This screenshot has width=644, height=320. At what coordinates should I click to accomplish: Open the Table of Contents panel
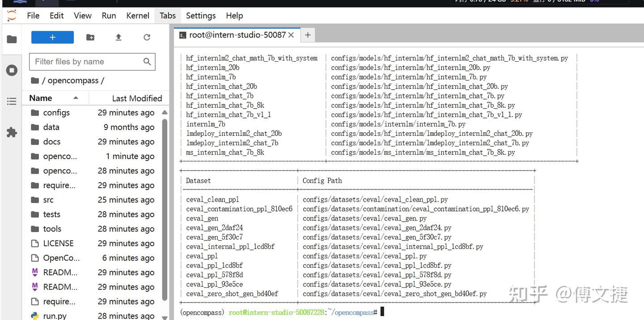click(x=12, y=101)
